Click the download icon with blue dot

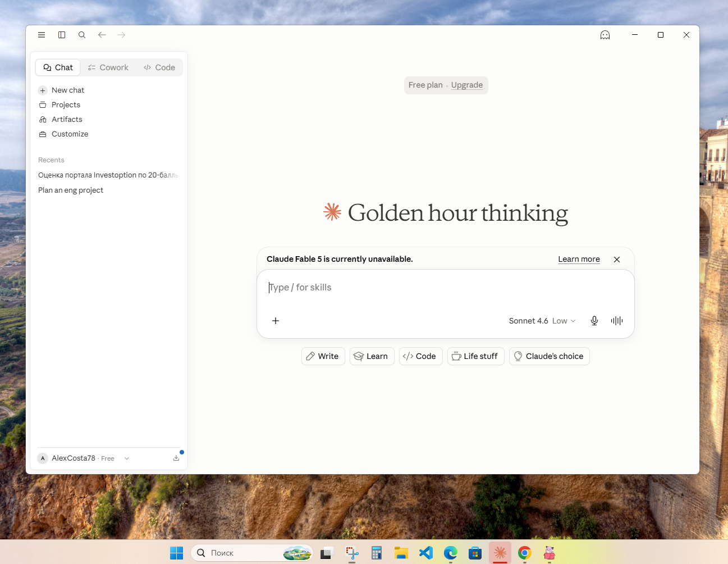pos(176,458)
